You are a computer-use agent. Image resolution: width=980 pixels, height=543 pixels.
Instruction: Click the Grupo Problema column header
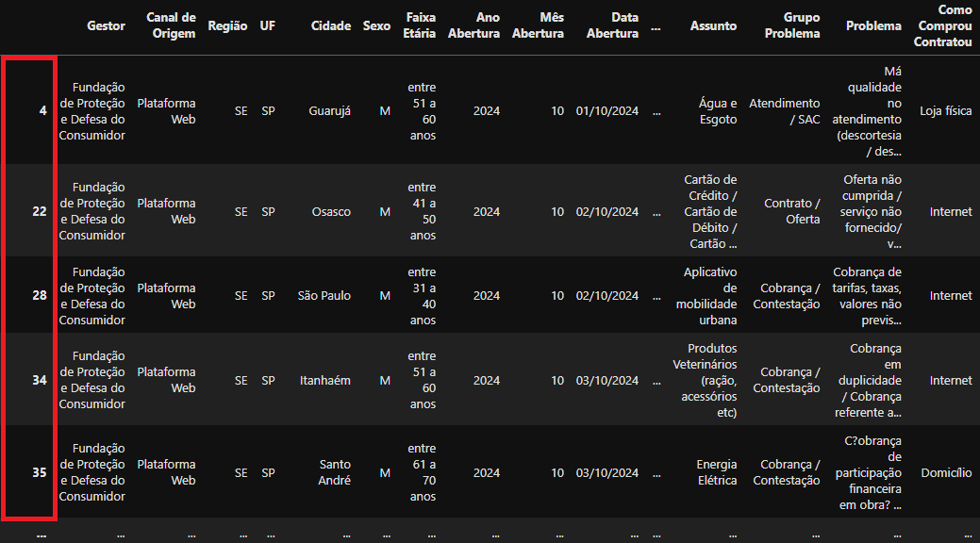click(x=792, y=25)
